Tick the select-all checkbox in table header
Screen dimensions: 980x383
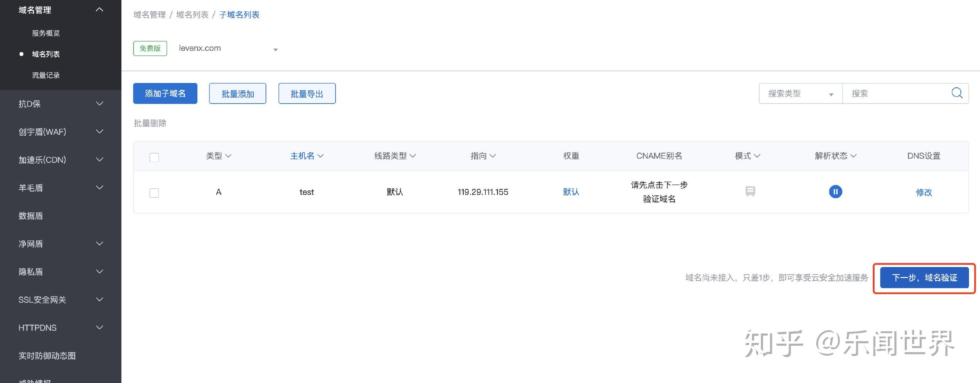pos(154,157)
